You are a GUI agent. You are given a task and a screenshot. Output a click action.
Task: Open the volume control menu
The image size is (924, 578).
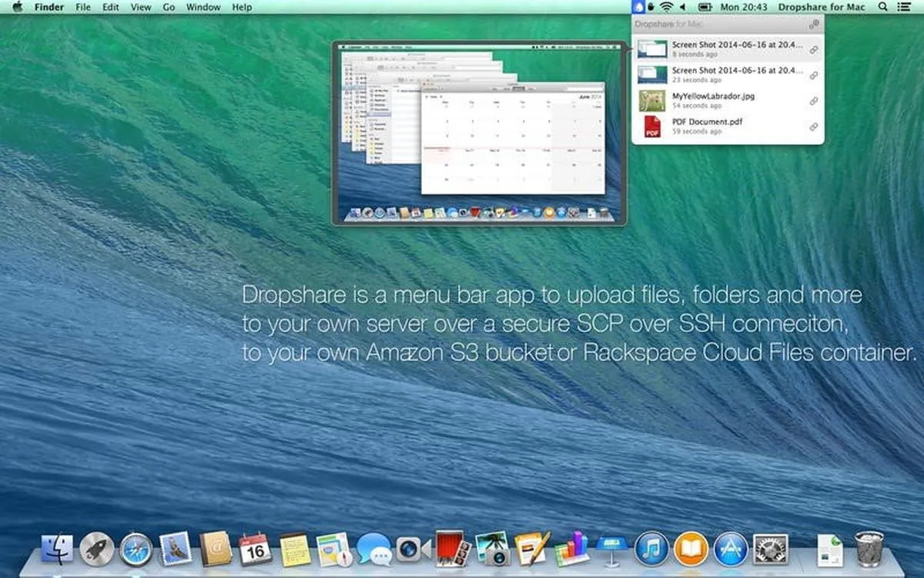click(x=682, y=7)
